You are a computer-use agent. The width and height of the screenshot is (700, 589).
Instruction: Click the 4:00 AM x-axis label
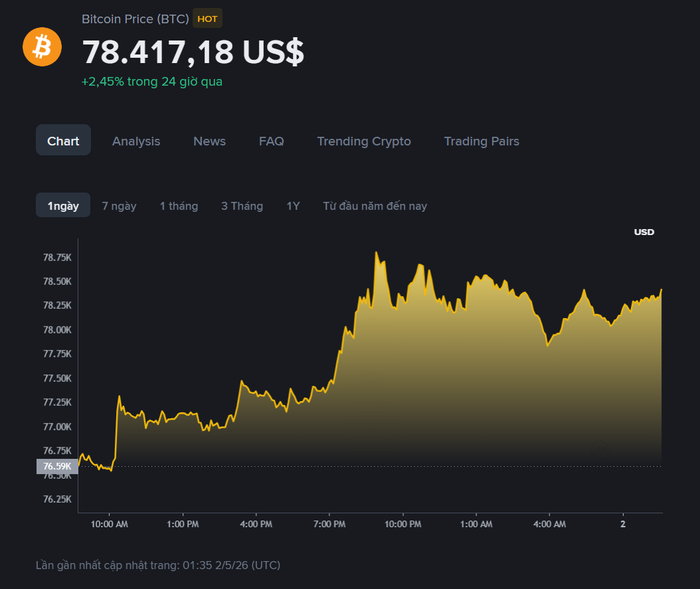click(x=549, y=524)
